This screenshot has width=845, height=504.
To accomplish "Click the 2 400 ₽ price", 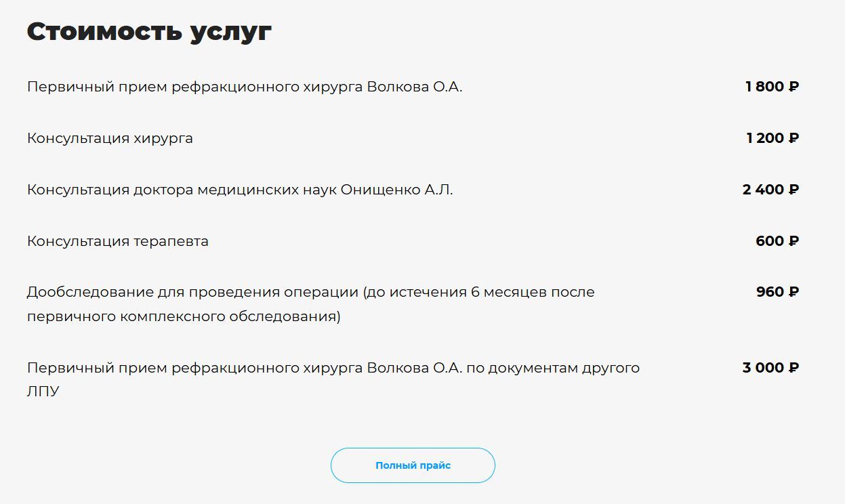I will click(x=771, y=190).
